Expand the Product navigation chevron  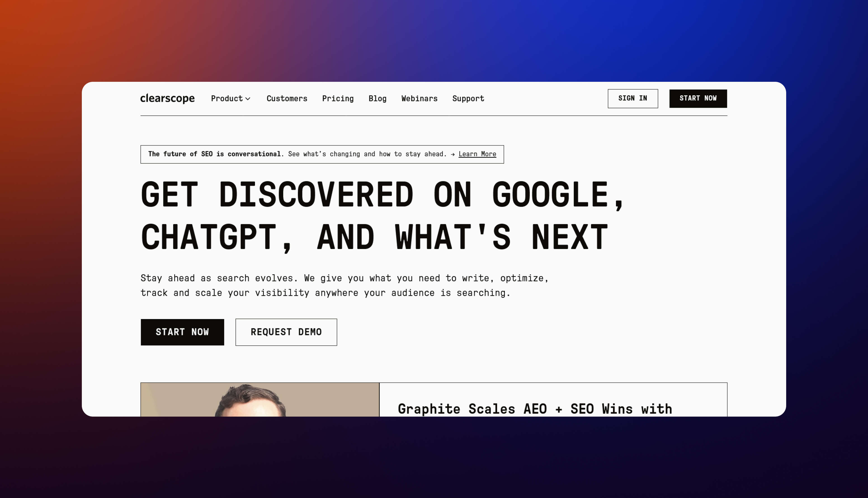coord(249,99)
